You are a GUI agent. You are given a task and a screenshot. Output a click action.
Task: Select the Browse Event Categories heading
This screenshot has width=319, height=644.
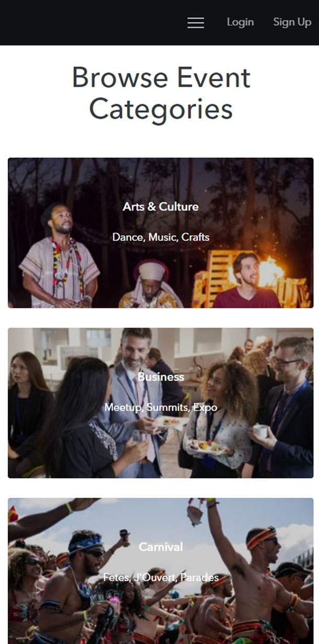[161, 94]
